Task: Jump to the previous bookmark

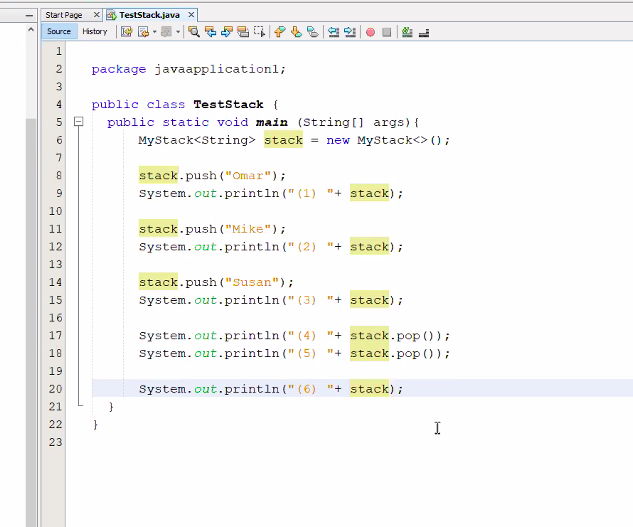Action: (x=280, y=31)
